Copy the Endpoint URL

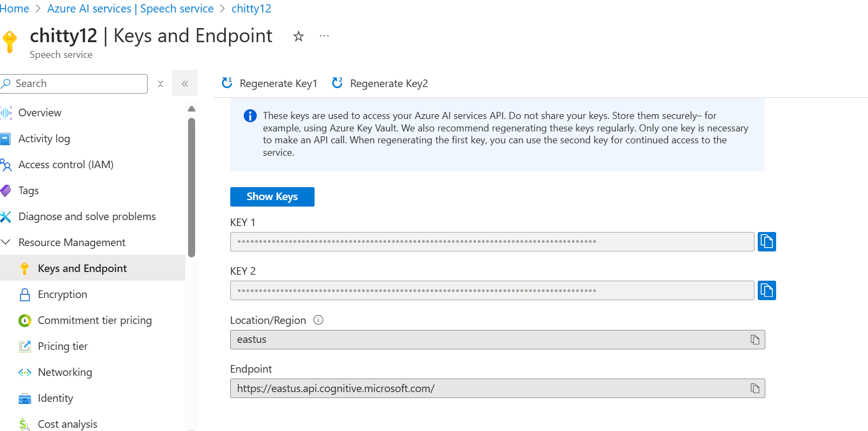tap(755, 388)
